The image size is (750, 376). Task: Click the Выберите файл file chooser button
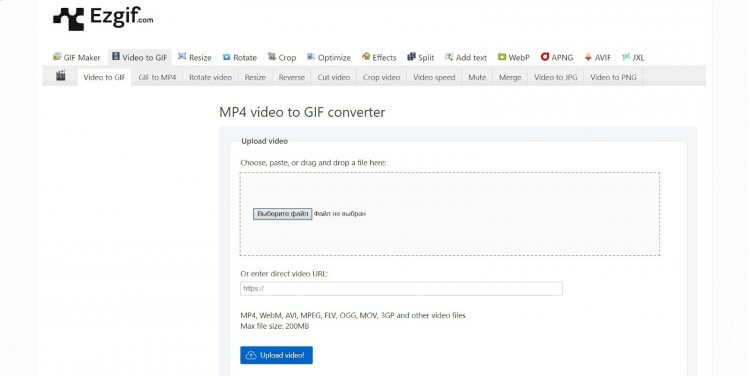coord(283,214)
